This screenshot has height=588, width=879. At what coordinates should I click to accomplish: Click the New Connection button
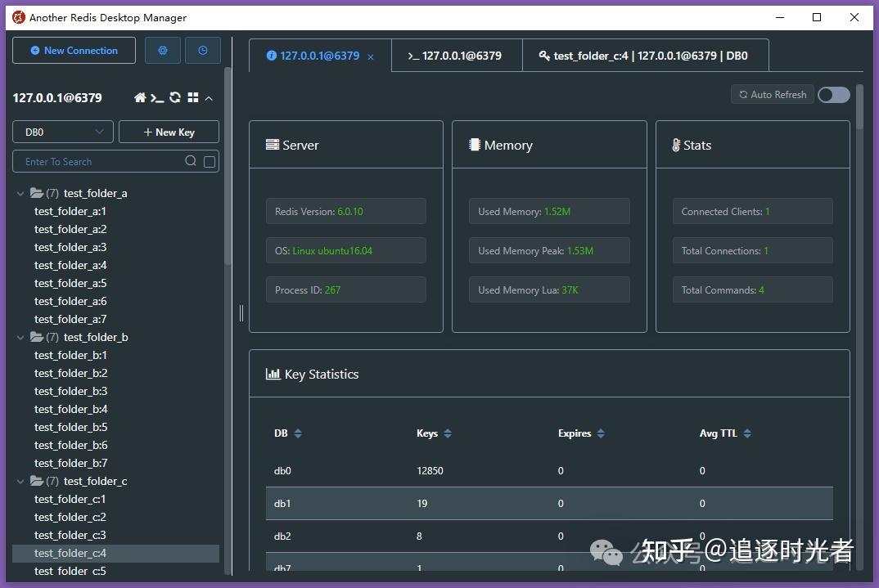(x=74, y=51)
